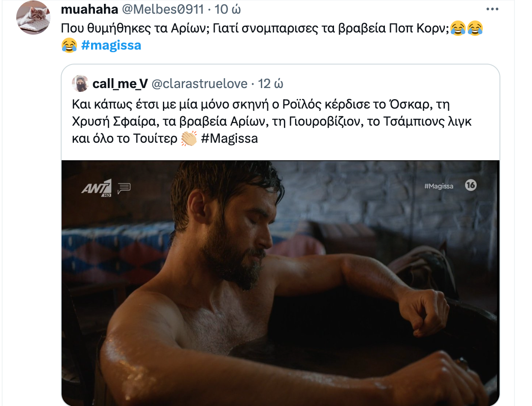Open the bathtub scene image
This screenshot has width=532, height=406.
[280, 283]
